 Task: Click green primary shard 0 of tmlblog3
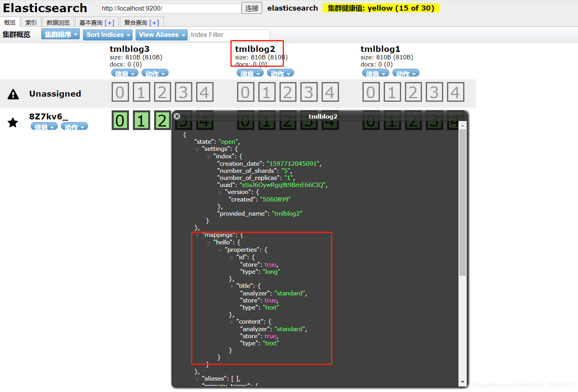120,120
